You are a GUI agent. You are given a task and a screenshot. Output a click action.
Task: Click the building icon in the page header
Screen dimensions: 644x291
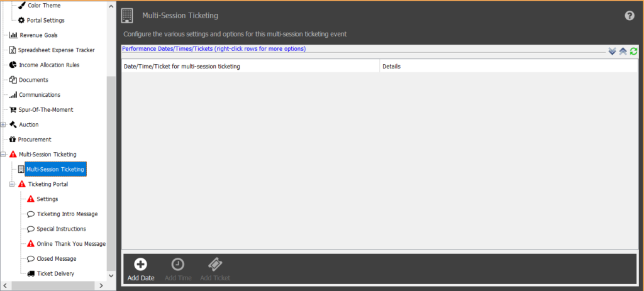coord(127,16)
